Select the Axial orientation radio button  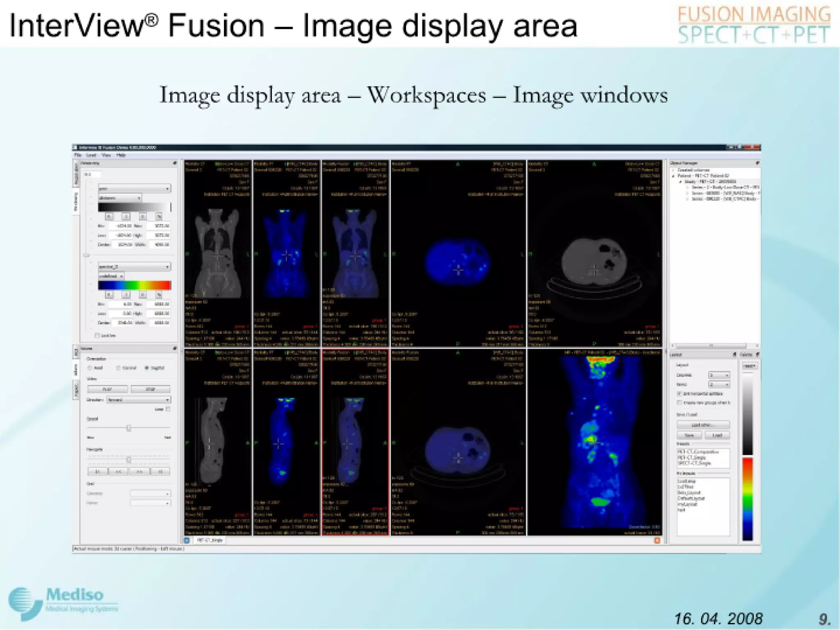pyautogui.click(x=90, y=368)
